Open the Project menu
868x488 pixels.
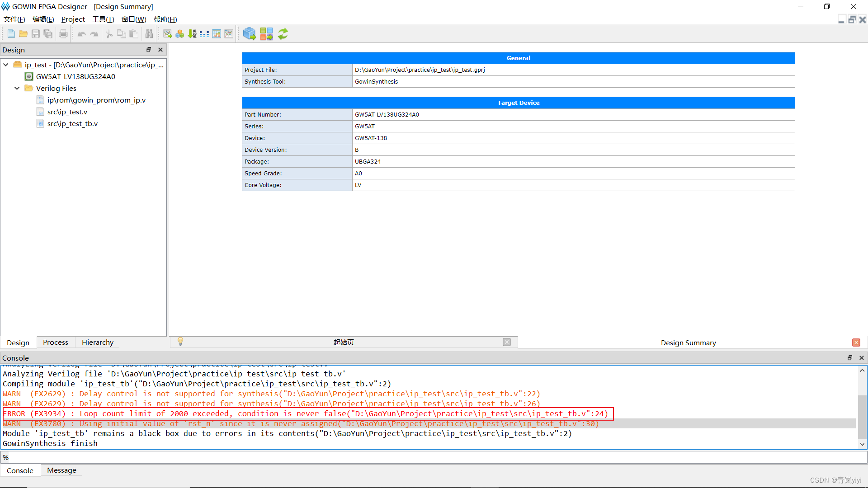[x=73, y=19]
